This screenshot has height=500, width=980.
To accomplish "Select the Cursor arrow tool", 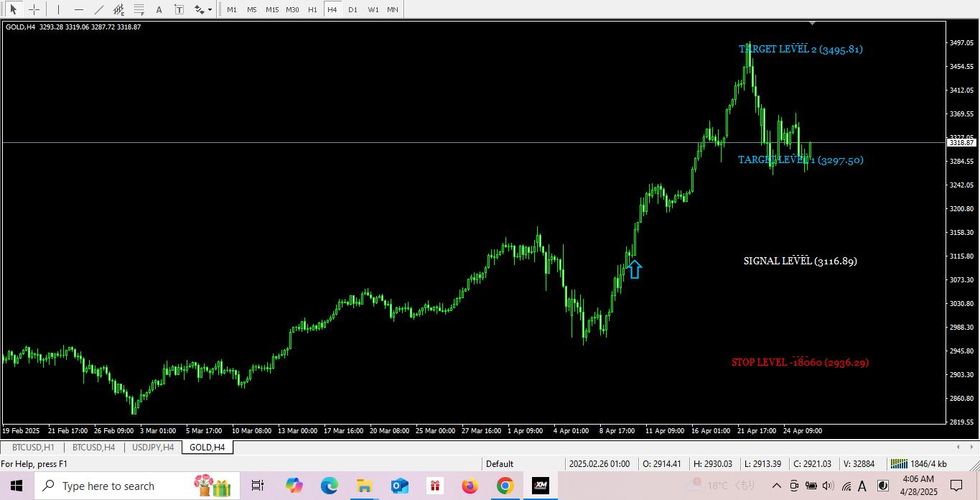I will (13, 10).
